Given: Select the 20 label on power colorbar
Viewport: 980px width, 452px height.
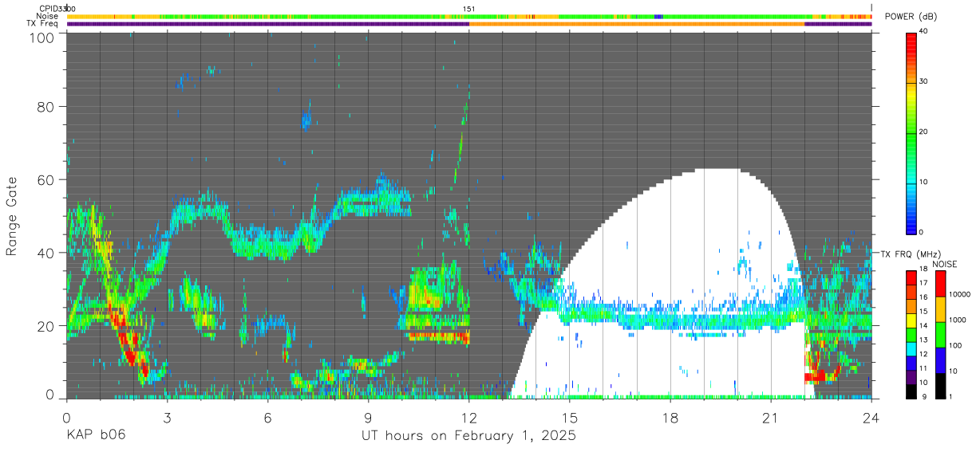Looking at the screenshot, I should point(925,132).
